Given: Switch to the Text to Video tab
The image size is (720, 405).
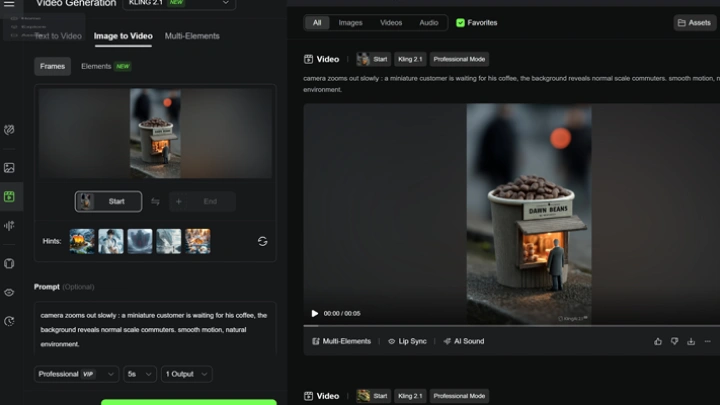Looking at the screenshot, I should pyautogui.click(x=58, y=36).
